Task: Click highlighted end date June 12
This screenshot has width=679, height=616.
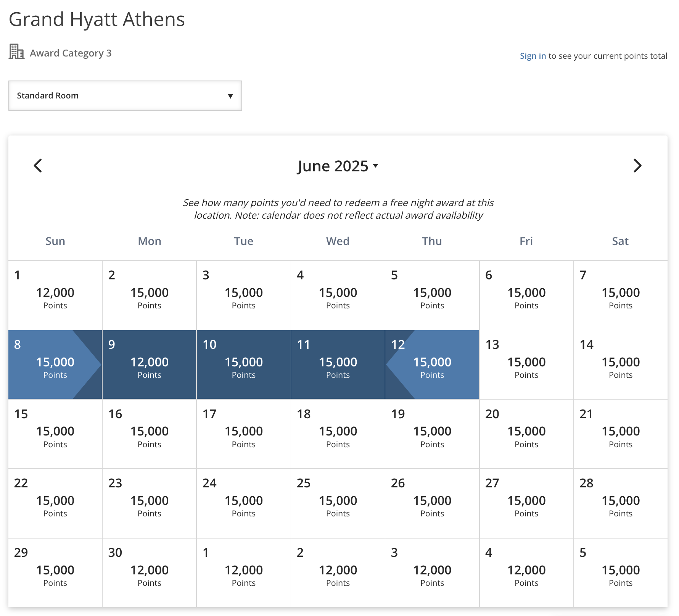Action: 432,365
